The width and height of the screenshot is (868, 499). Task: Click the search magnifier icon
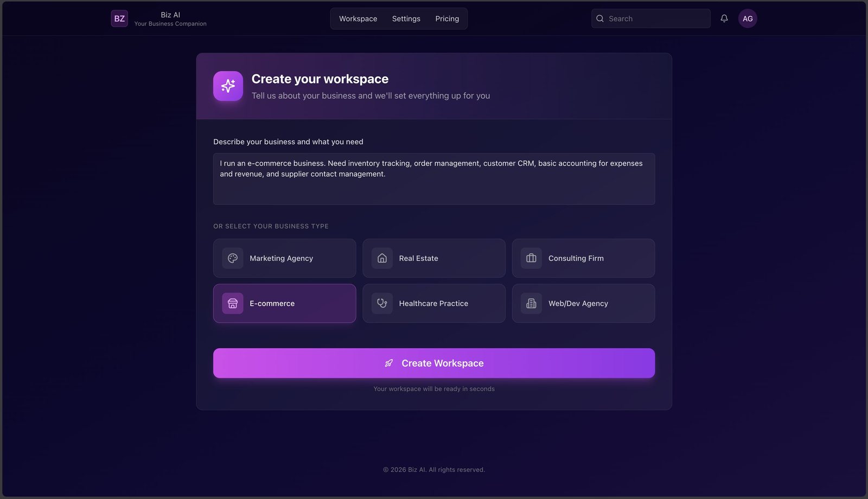600,18
